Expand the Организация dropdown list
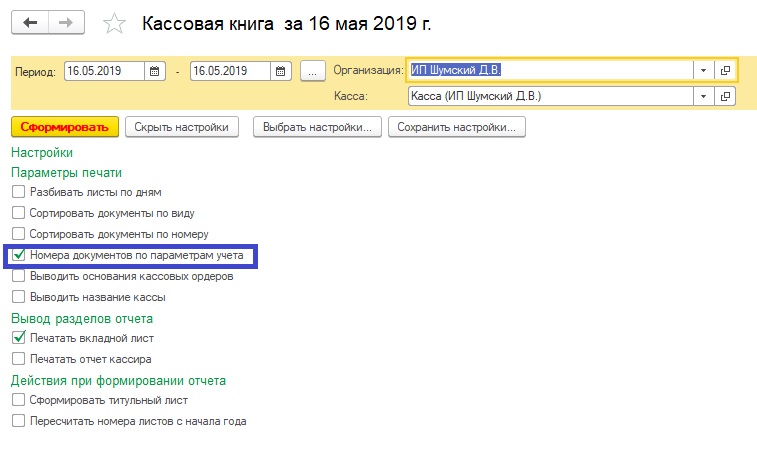Image resolution: width=757 pixels, height=467 pixels. 703,71
